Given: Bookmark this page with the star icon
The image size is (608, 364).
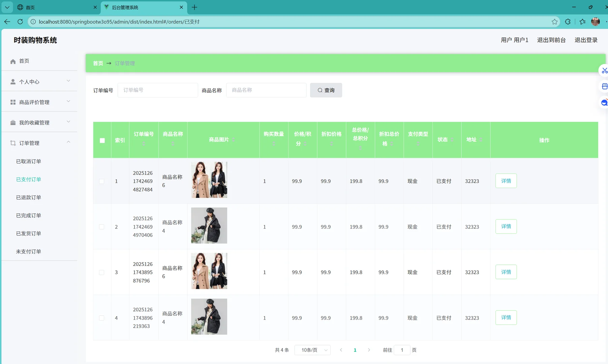Looking at the screenshot, I should pos(554,22).
